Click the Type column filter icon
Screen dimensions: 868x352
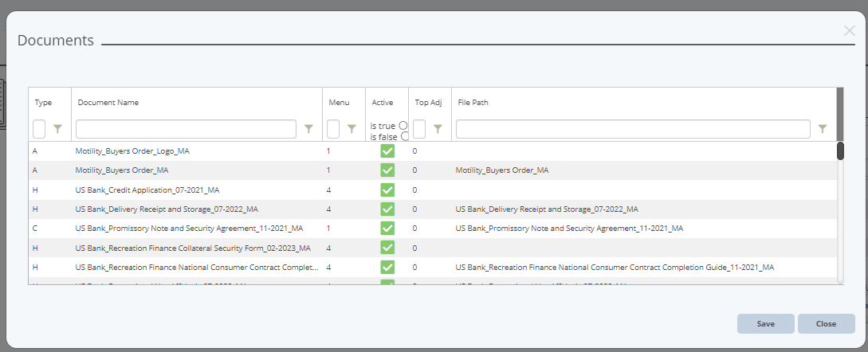click(x=57, y=128)
